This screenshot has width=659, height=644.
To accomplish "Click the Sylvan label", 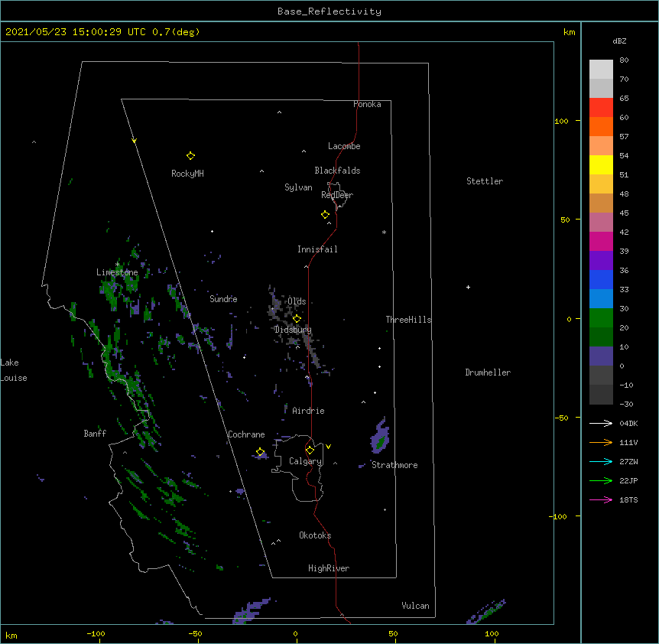I will coord(298,187).
